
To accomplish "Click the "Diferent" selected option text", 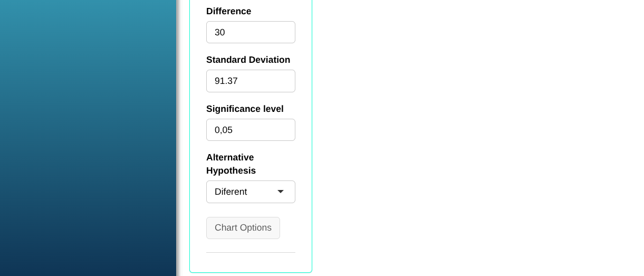I will pos(230,192).
